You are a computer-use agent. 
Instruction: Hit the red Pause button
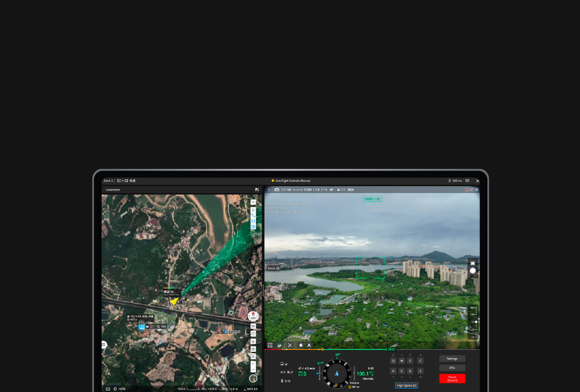(x=452, y=378)
